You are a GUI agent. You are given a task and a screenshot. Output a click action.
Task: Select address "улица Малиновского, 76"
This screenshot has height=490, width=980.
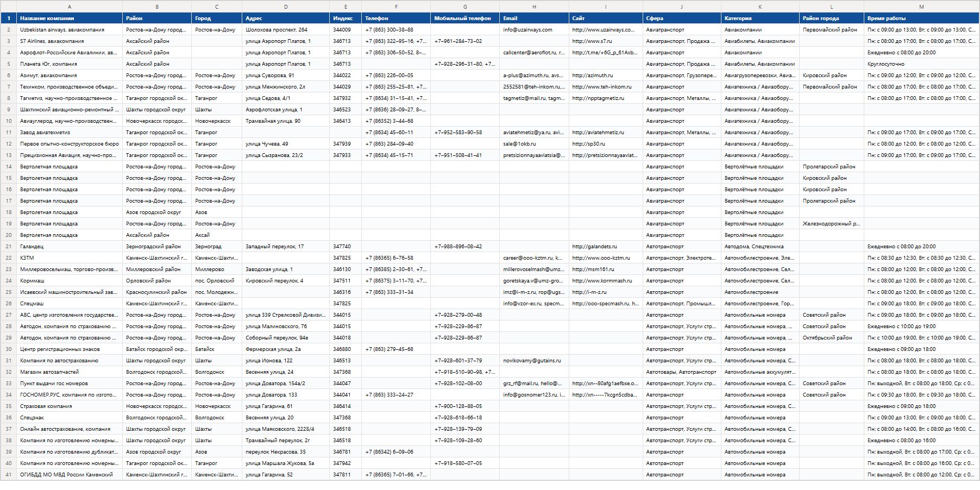point(286,326)
